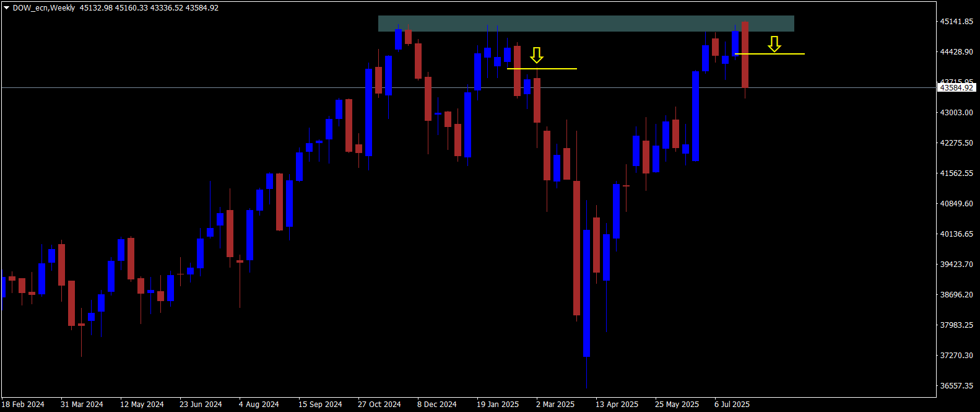The width and height of the screenshot is (980, 412).
Task: Click the 43003.00 price axis label
Action: tap(956, 113)
